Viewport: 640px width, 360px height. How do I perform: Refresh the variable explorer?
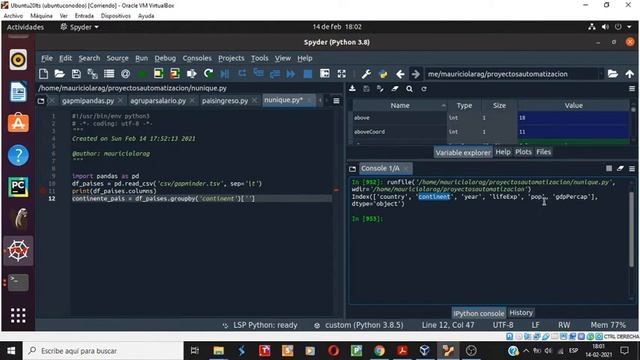click(424, 89)
